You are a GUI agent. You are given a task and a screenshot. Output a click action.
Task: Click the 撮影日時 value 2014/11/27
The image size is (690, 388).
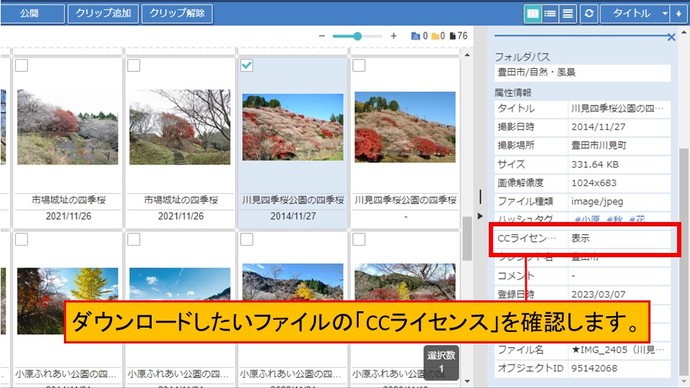coord(598,127)
